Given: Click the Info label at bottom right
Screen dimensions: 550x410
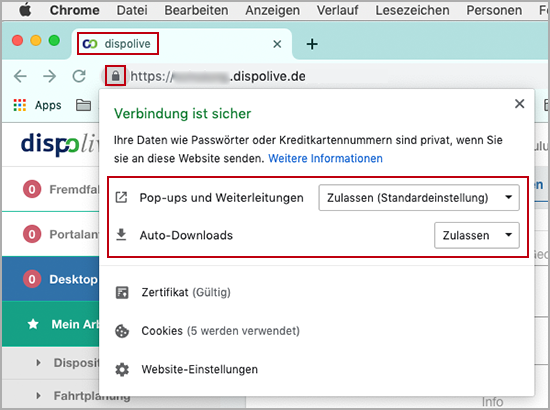Looking at the screenshot, I should click(492, 402).
